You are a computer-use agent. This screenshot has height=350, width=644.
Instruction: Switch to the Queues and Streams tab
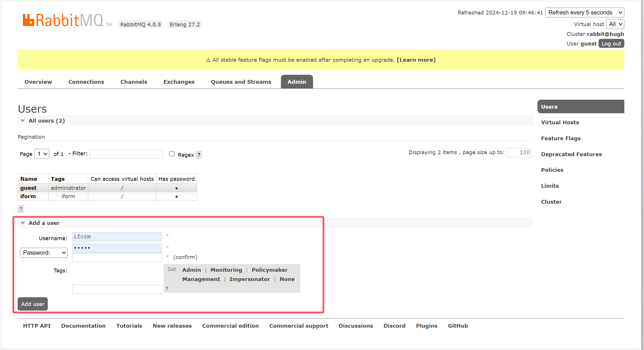[241, 82]
